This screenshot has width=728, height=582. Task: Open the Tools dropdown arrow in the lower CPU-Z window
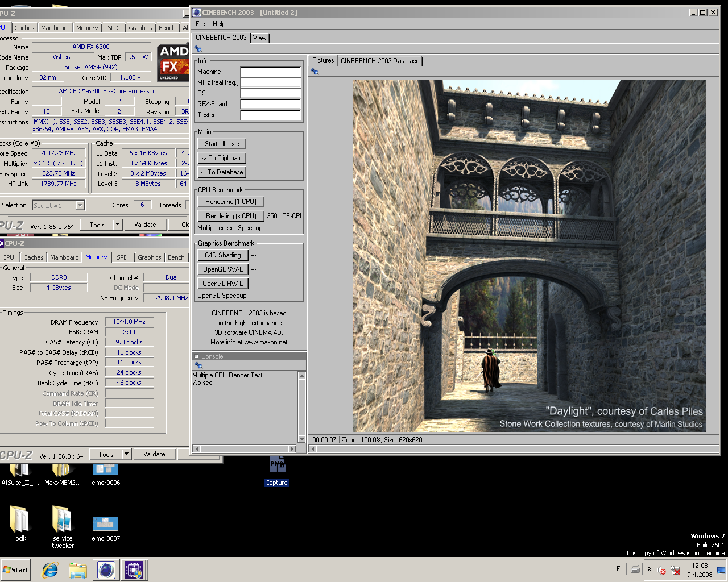coord(127,454)
